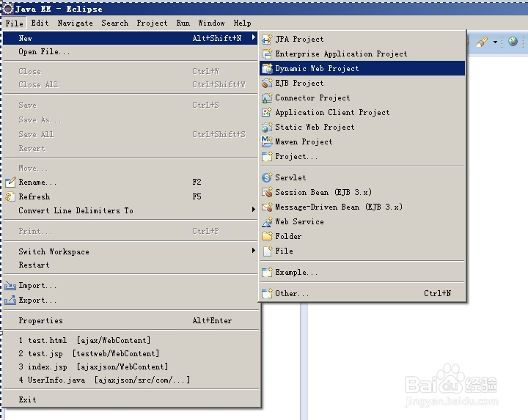Click the Example... wizard icon
Viewport: 528px width, 420px height.
pyautogui.click(x=267, y=272)
